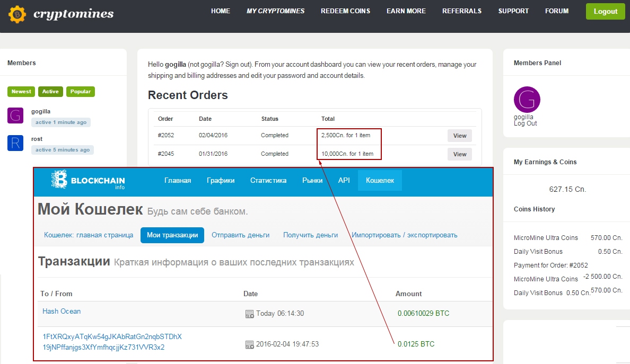Open Импортировать / экспортировать tab
The width and height of the screenshot is (630, 364).
405,235
